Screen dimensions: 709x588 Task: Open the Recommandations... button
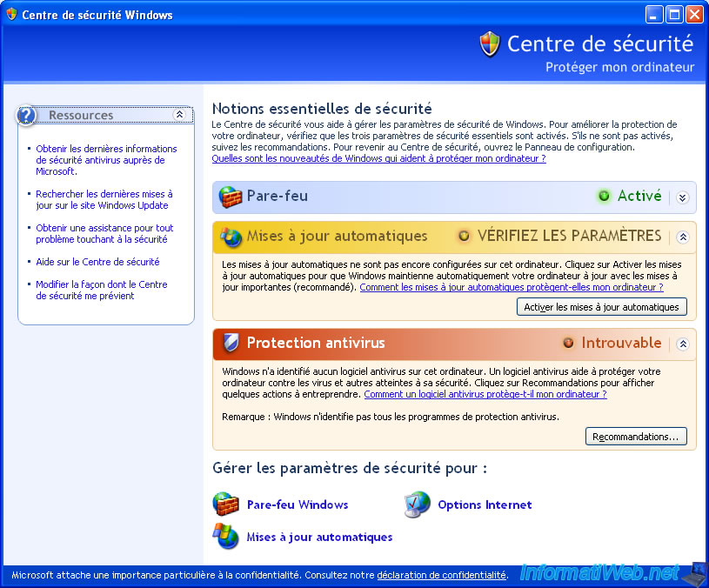point(636,437)
